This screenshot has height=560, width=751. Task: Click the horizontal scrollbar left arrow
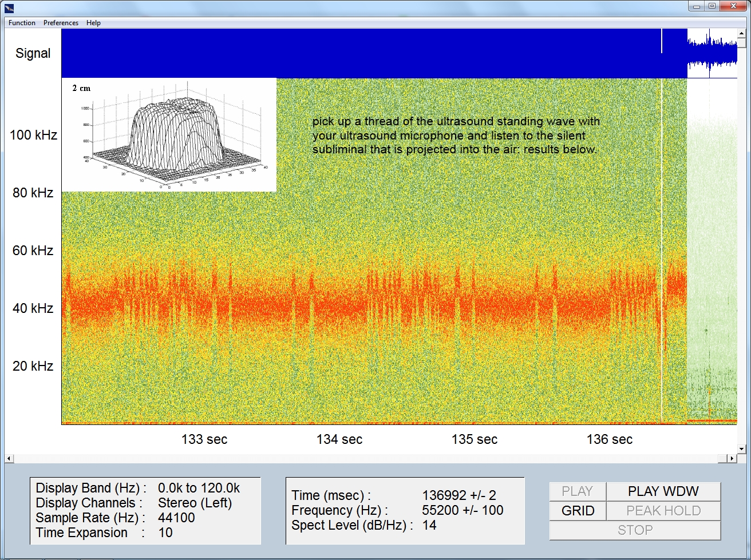[8, 459]
